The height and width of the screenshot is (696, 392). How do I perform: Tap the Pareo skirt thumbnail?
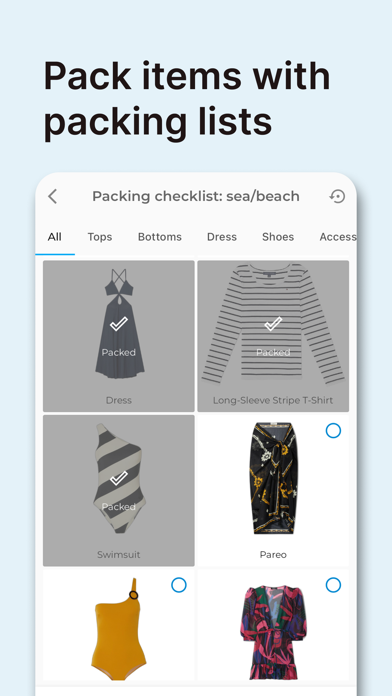tap(273, 478)
